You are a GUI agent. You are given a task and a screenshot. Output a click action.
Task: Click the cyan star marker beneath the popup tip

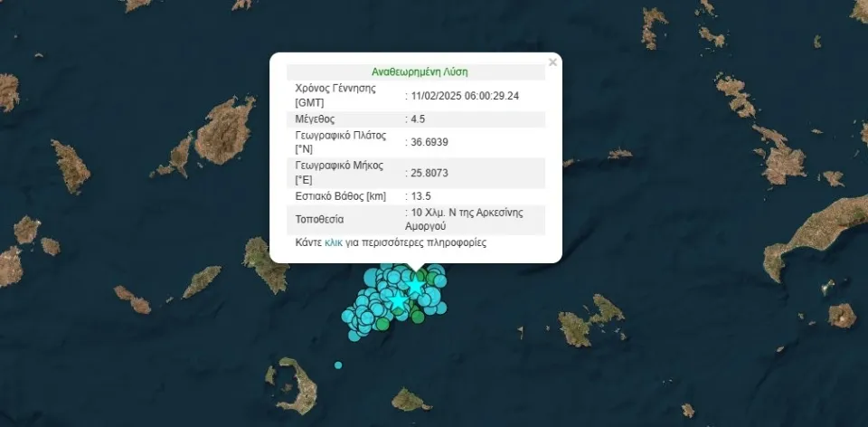pyautogui.click(x=415, y=287)
